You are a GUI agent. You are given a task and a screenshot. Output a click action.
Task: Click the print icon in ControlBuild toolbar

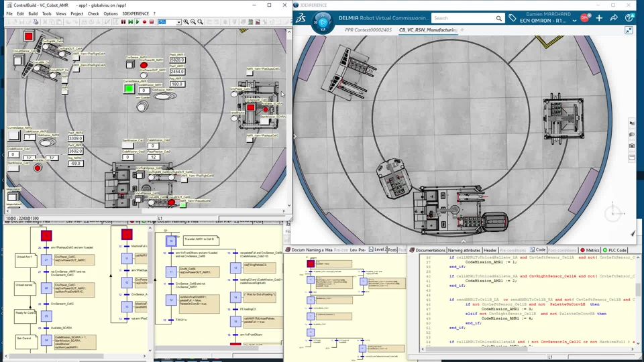click(36, 21)
